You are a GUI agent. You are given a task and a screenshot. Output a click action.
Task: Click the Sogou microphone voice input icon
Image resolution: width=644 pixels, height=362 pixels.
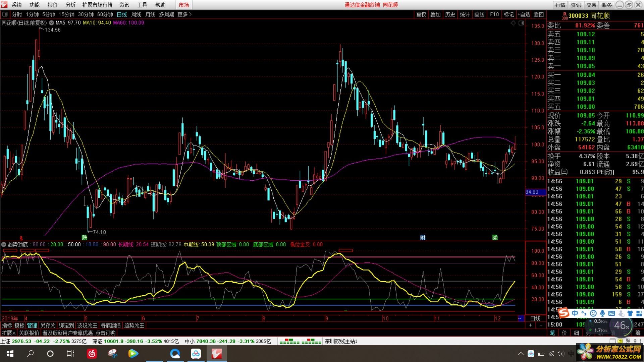[602, 313]
